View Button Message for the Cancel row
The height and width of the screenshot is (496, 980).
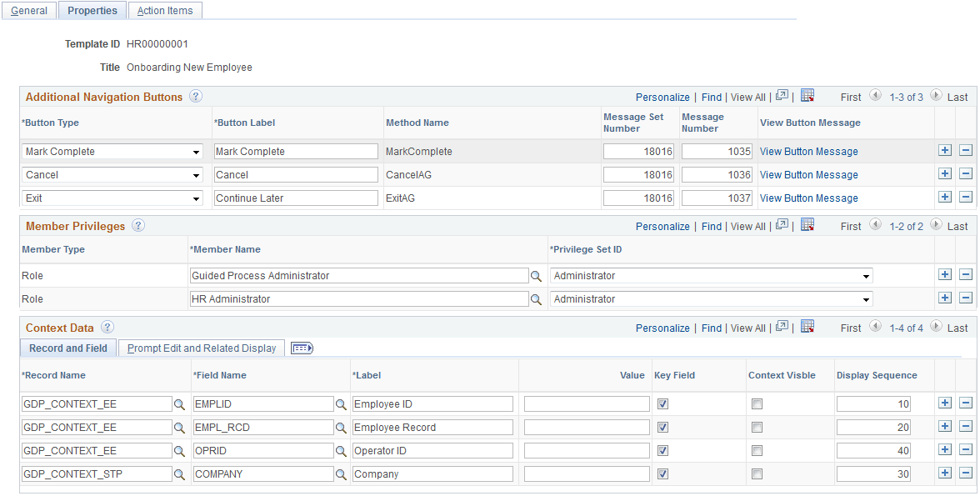coord(807,174)
